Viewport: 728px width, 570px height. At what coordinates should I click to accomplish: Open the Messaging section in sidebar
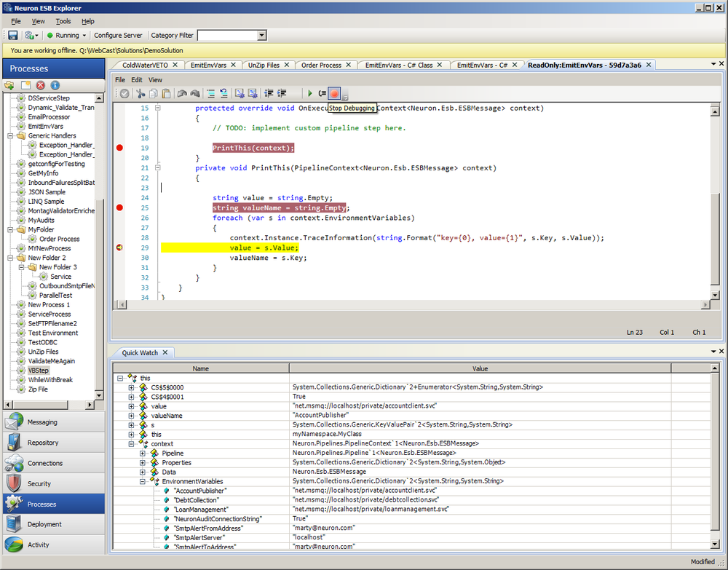click(x=54, y=422)
